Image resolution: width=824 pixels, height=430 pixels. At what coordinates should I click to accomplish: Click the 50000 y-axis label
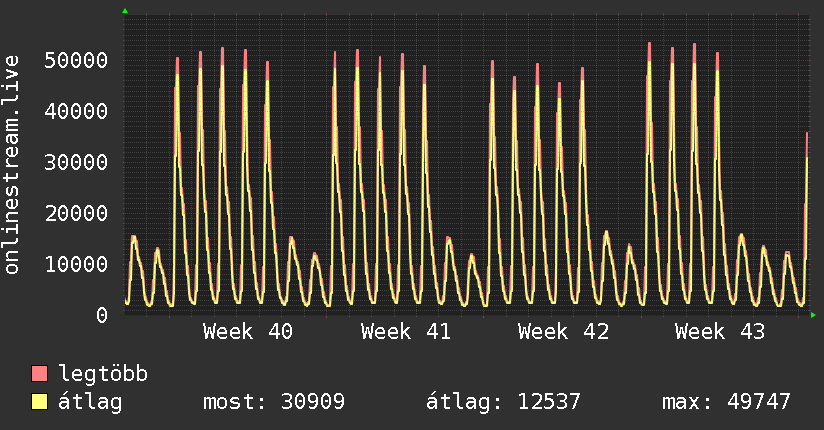pyautogui.click(x=76, y=60)
